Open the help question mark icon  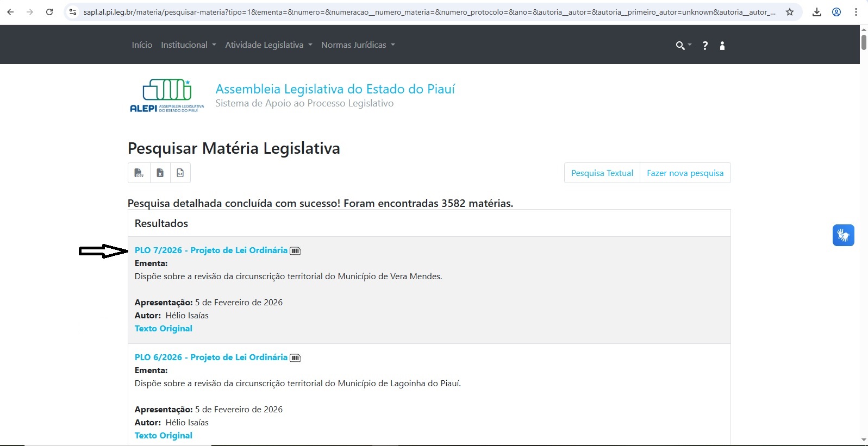pos(705,46)
